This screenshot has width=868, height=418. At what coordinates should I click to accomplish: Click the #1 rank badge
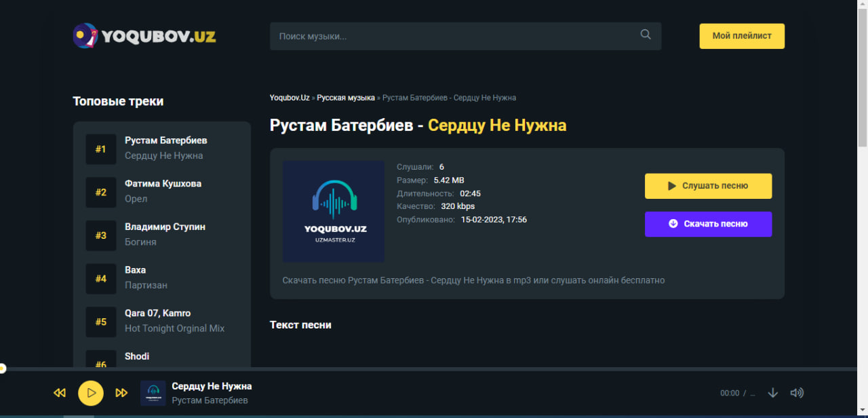coord(101,149)
